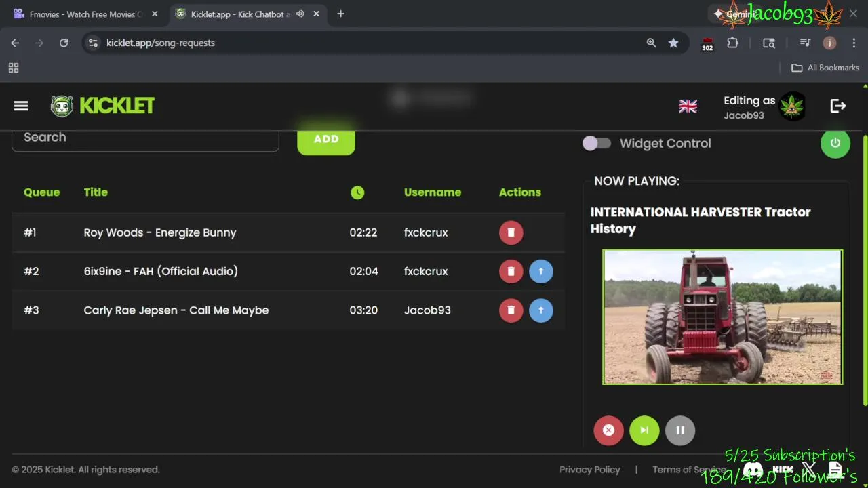The image size is (868, 488).
Task: Open the hamburger navigation menu
Action: [21, 106]
